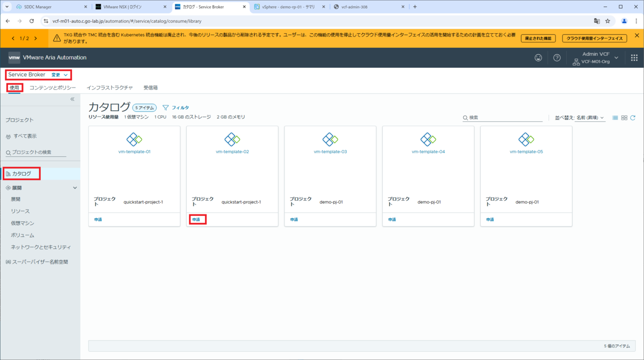
Task: Open the services grid launcher icon
Action: coord(634,57)
